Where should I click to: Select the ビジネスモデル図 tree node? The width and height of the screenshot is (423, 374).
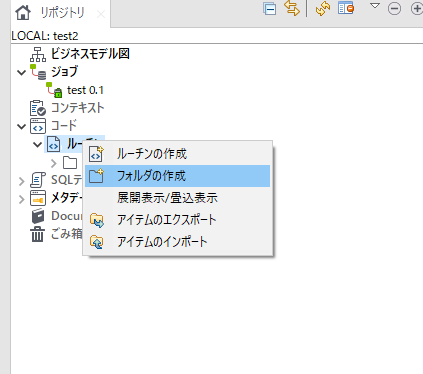point(90,54)
